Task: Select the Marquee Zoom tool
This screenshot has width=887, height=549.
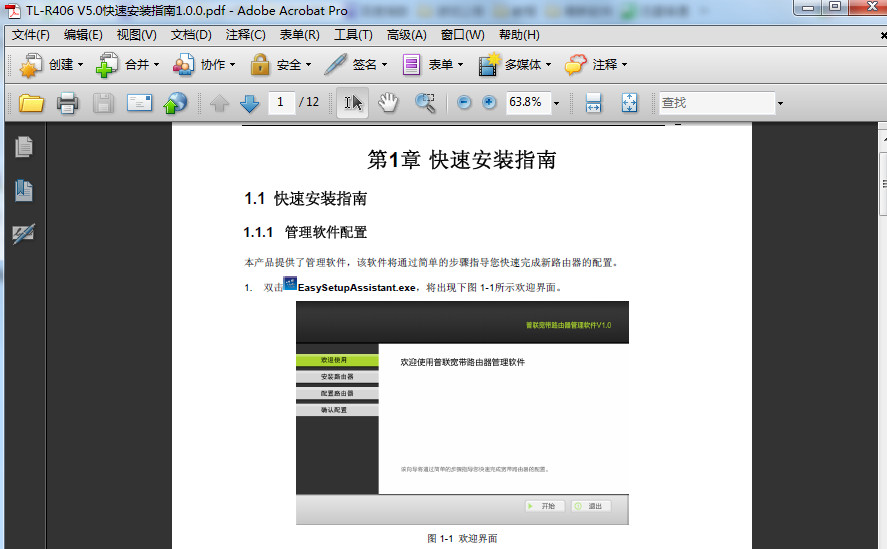Action: pos(425,102)
